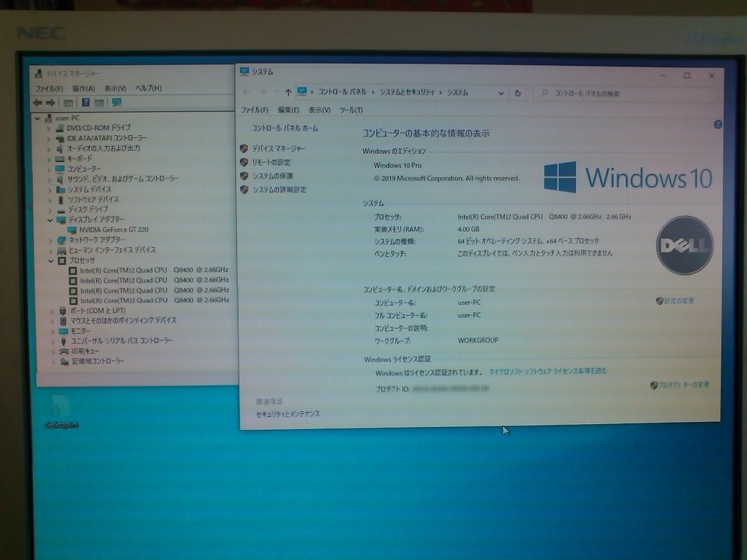Expand オーディオの入力および出力

(x=49, y=149)
